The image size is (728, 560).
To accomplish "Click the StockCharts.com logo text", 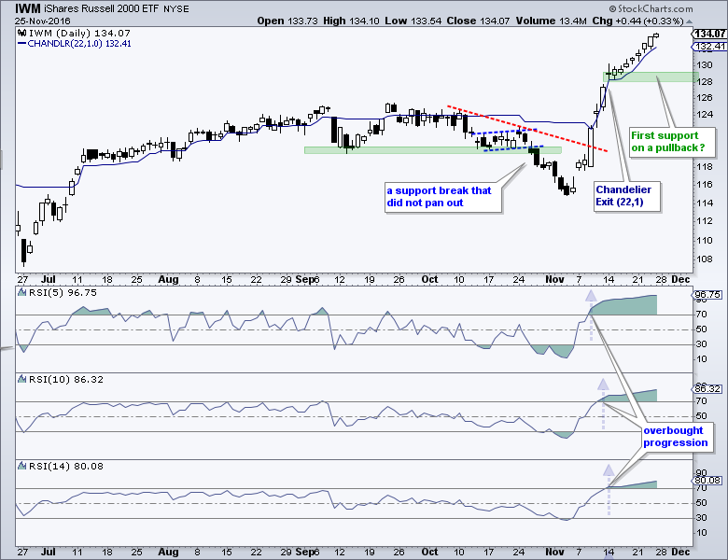I will pos(651,8).
